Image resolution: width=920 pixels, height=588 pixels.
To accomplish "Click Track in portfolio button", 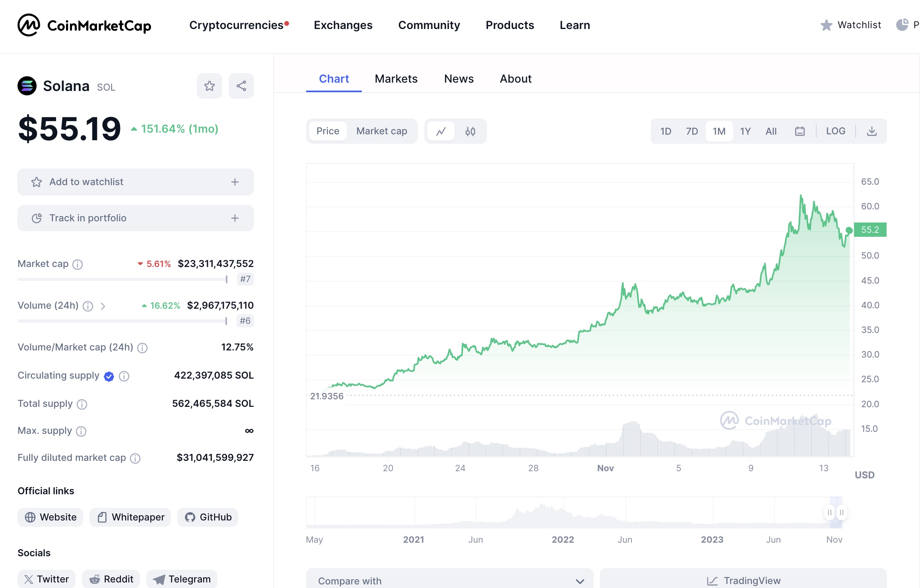I will (x=136, y=218).
